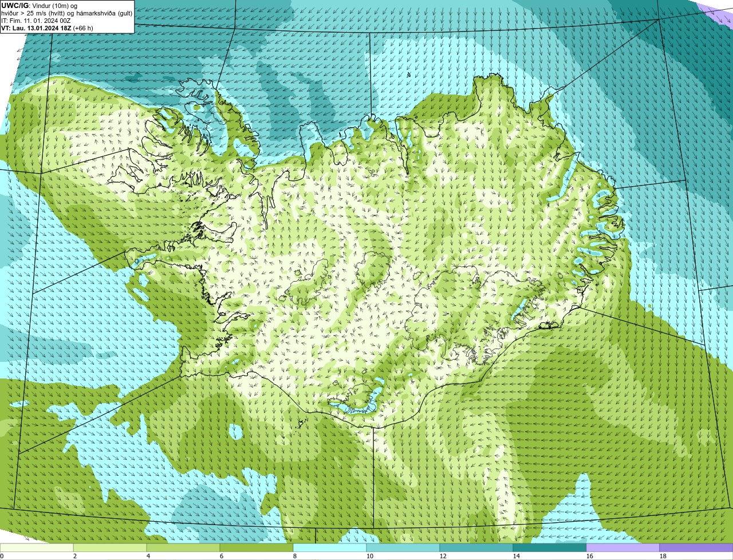Select the line mentioning 'hámarkshviða (gult)'
This screenshot has width=733, height=560.
(x=67, y=13)
